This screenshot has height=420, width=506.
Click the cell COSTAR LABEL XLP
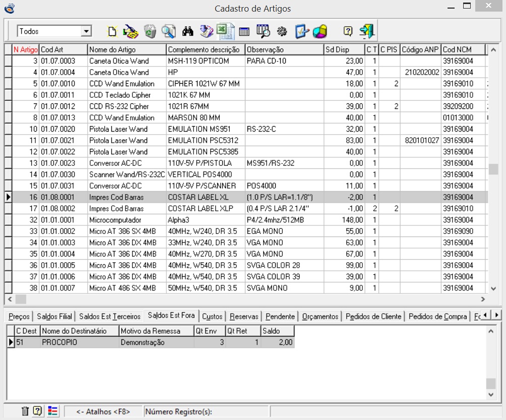click(206, 209)
